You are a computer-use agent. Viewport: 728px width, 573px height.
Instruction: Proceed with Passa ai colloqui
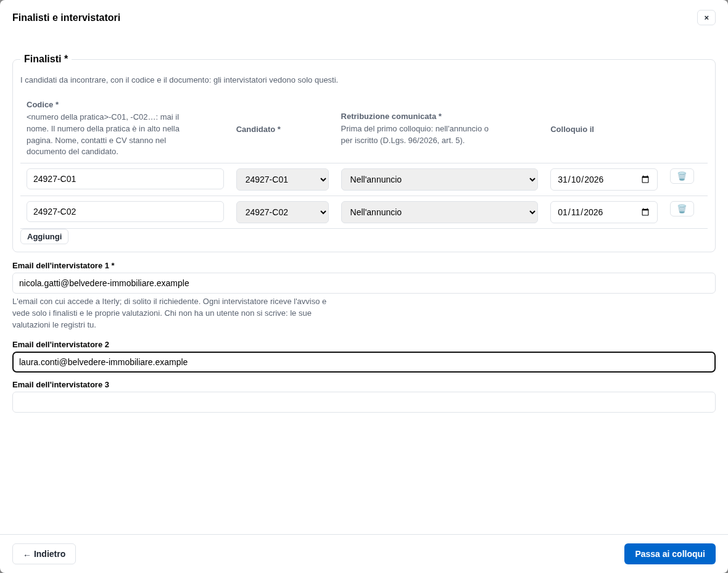pos(669,554)
